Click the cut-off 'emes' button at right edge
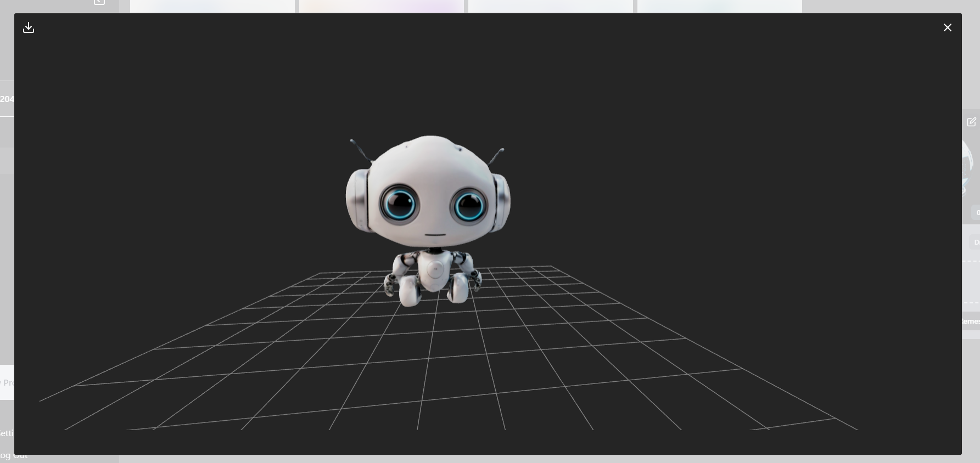 [971, 321]
